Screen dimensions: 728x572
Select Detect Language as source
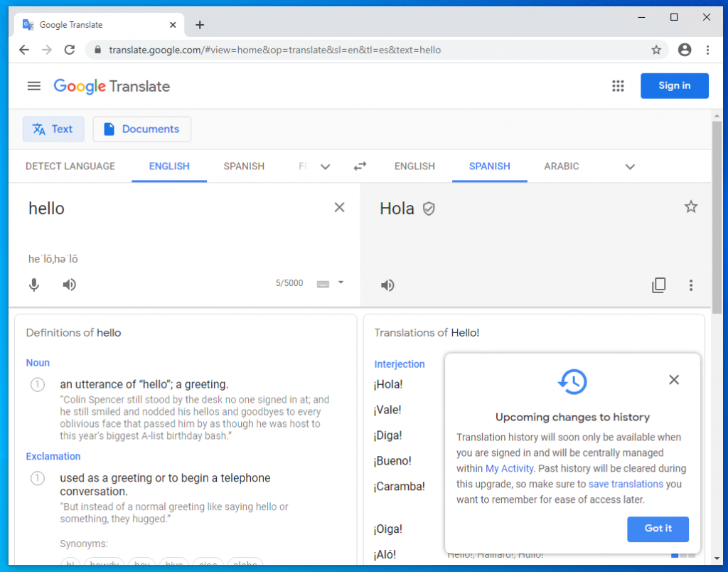click(70, 166)
